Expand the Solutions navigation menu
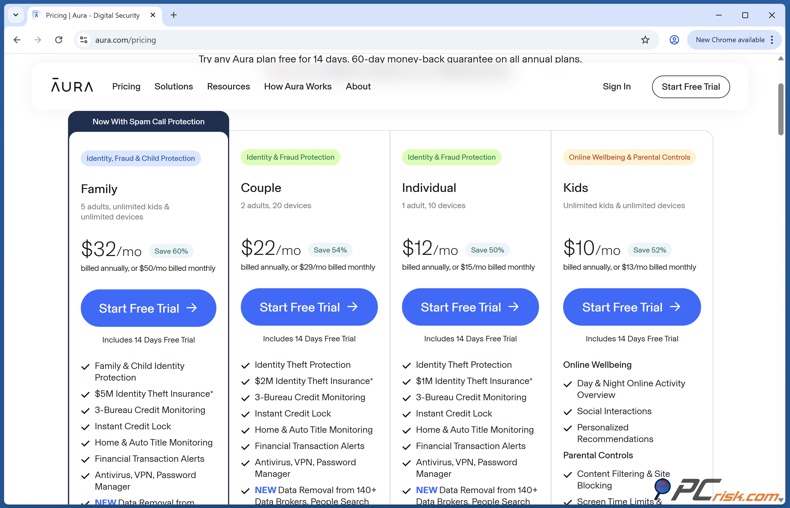 point(173,87)
